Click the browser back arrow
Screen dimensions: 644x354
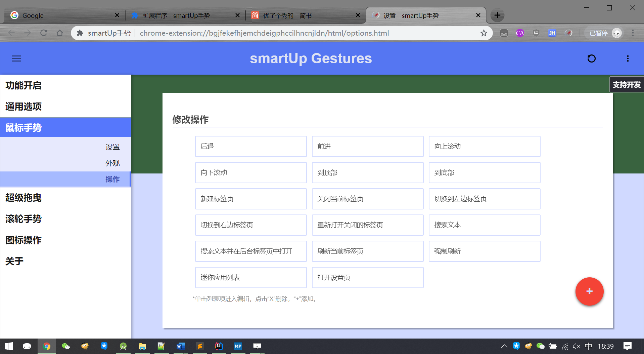pyautogui.click(x=11, y=33)
